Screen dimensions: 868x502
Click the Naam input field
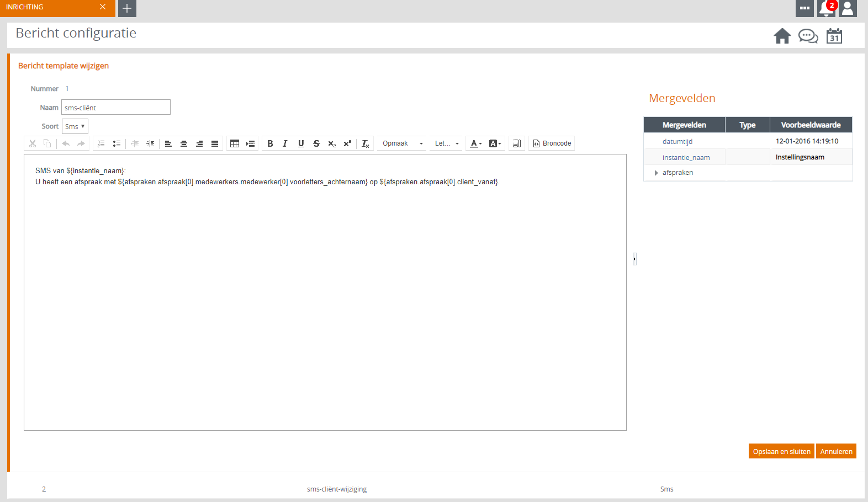coord(116,107)
